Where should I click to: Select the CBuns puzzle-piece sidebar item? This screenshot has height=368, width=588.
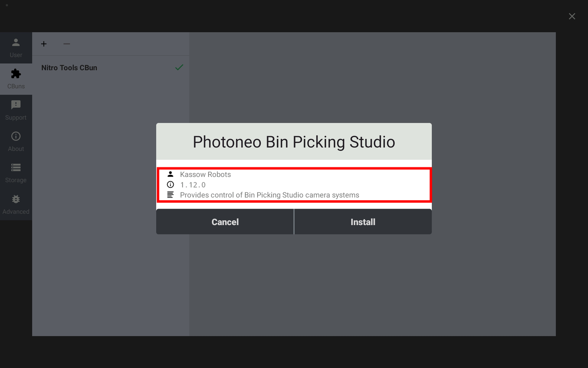point(16,79)
